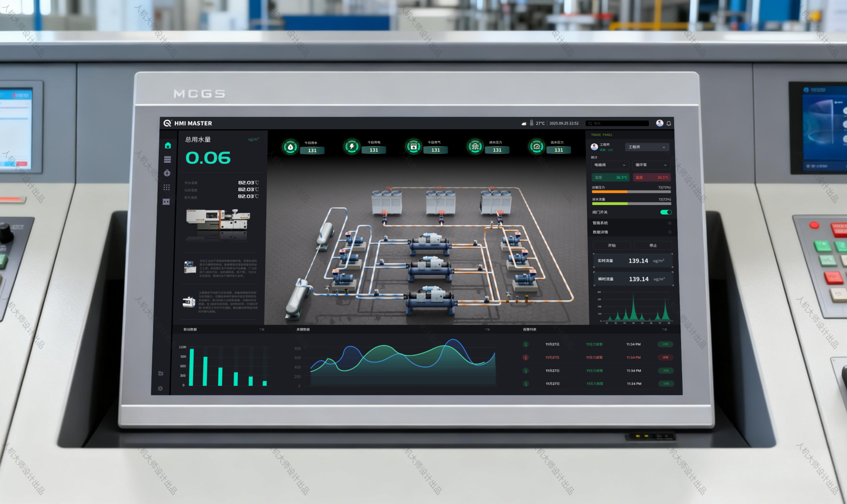Open the home icon in the sidebar
This screenshot has width=847, height=504.
(x=168, y=146)
